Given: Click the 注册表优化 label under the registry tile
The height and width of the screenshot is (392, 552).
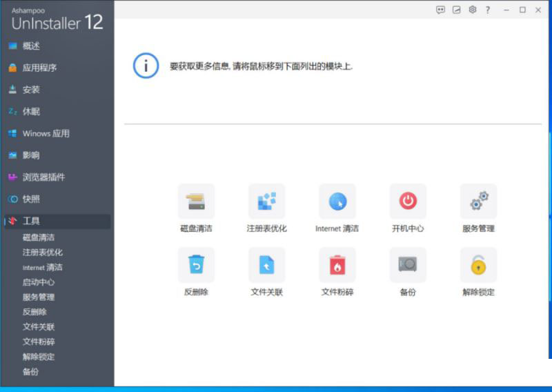Looking at the screenshot, I should (266, 228).
